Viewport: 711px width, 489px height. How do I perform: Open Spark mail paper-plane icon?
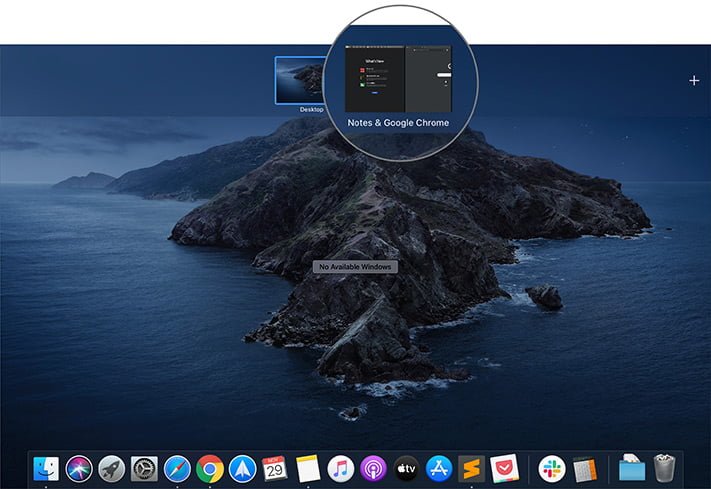click(x=243, y=469)
